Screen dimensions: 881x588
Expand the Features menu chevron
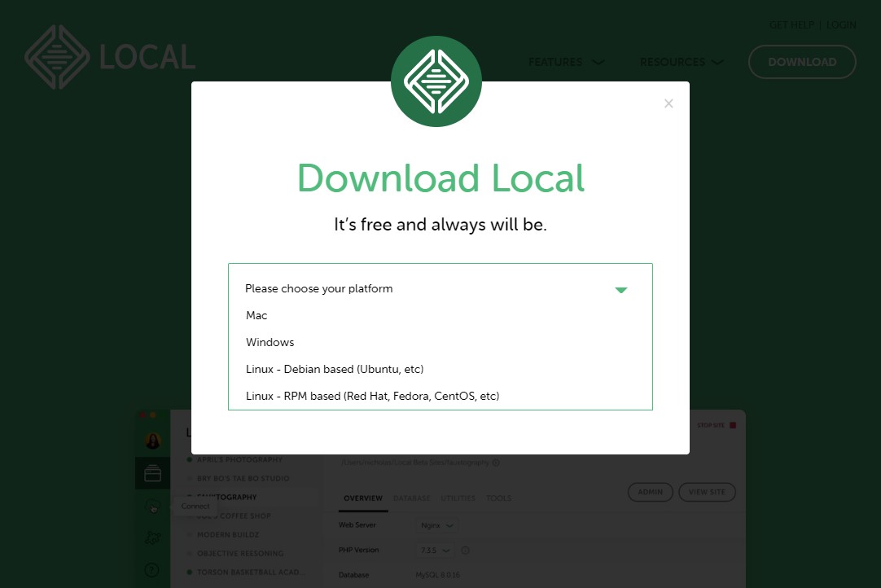(598, 62)
